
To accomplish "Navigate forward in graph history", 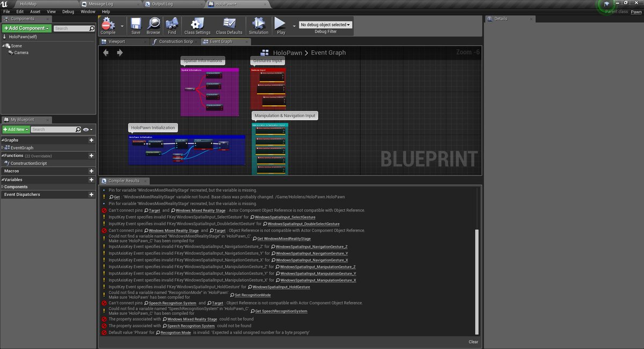I will [x=120, y=53].
